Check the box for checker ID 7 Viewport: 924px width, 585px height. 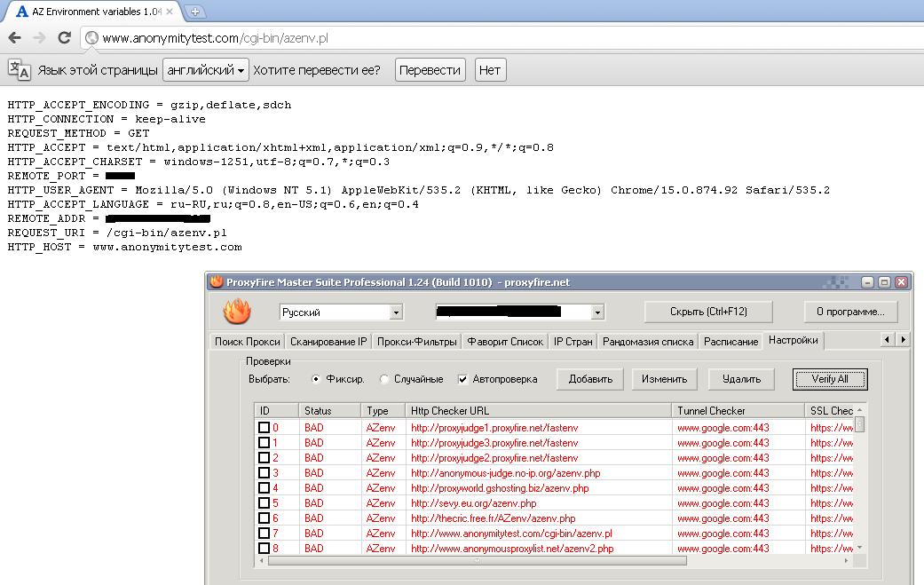pyautogui.click(x=264, y=534)
